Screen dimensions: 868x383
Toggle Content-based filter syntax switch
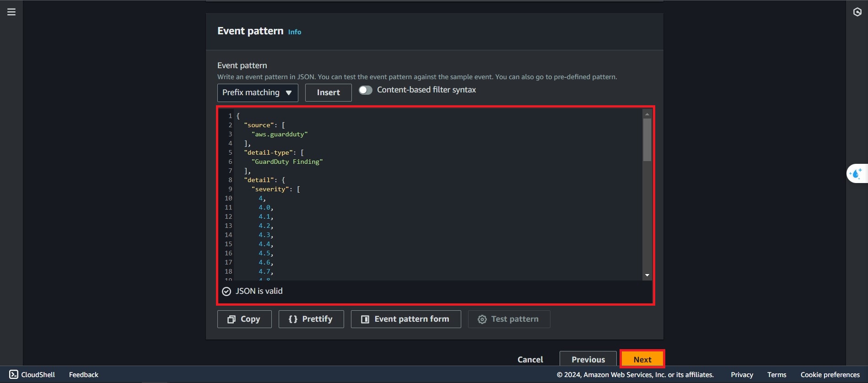coord(365,90)
